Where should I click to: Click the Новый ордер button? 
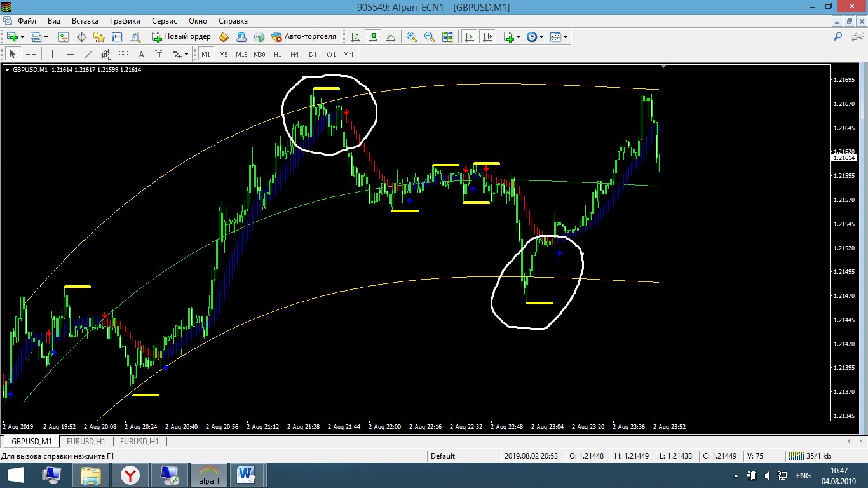pyautogui.click(x=181, y=37)
